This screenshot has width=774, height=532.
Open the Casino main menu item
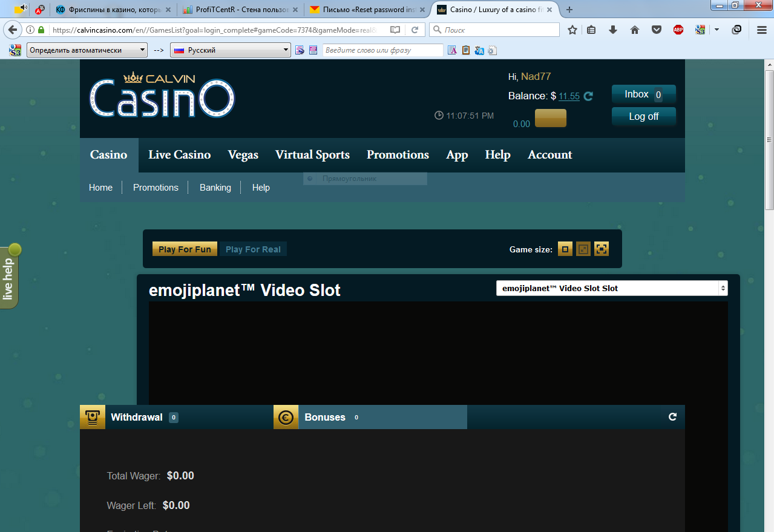pyautogui.click(x=109, y=155)
